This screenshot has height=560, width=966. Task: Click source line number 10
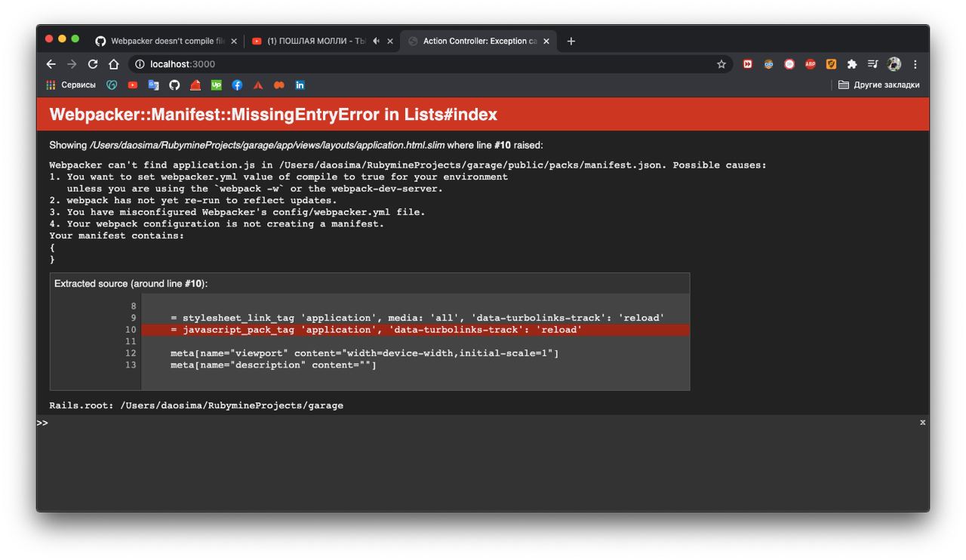(x=131, y=330)
